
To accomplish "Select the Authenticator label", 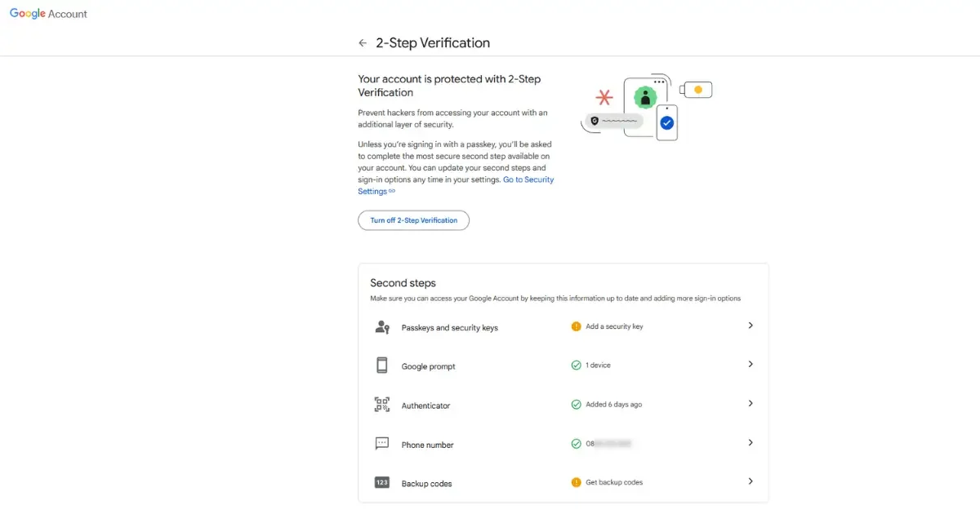I will pos(425,406).
